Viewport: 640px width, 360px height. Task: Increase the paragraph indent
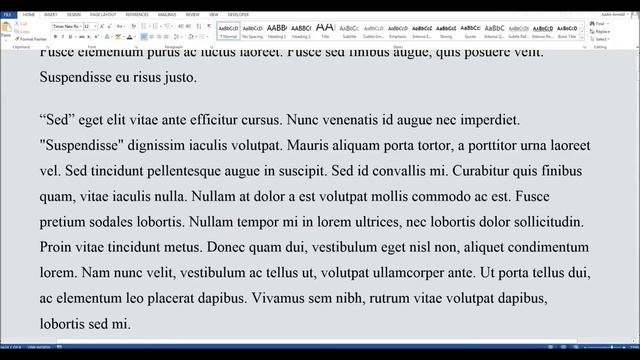188,26
